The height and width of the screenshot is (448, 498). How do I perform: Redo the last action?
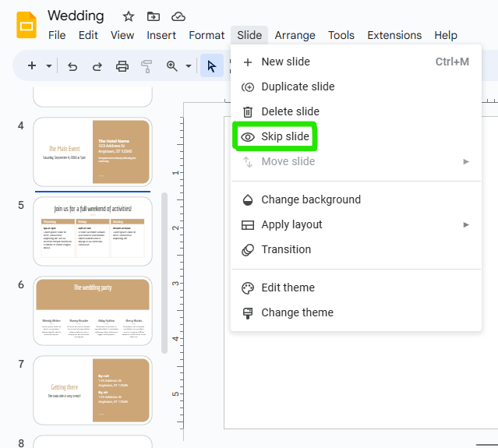pyautogui.click(x=97, y=66)
